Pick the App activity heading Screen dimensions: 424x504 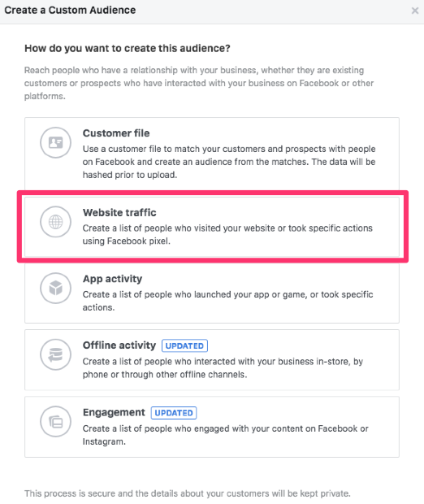tap(112, 279)
